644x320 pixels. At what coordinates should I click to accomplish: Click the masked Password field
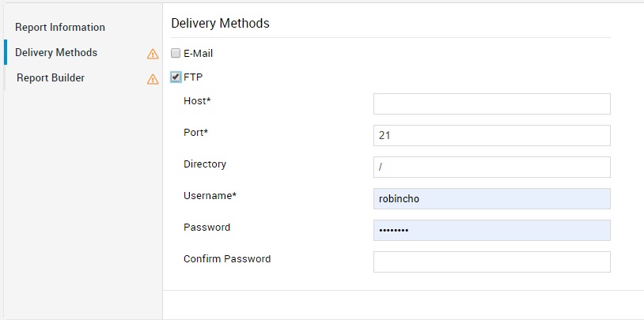coord(491,230)
